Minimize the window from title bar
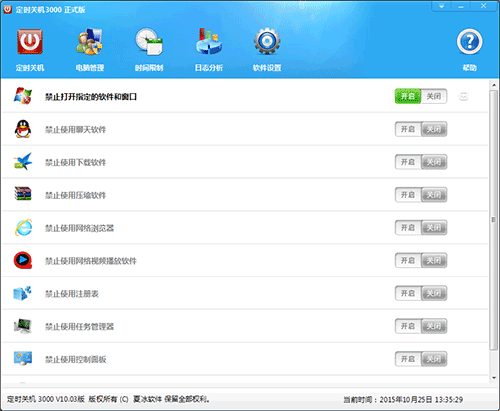Image resolution: width=500 pixels, height=411 pixels. coord(461,6)
